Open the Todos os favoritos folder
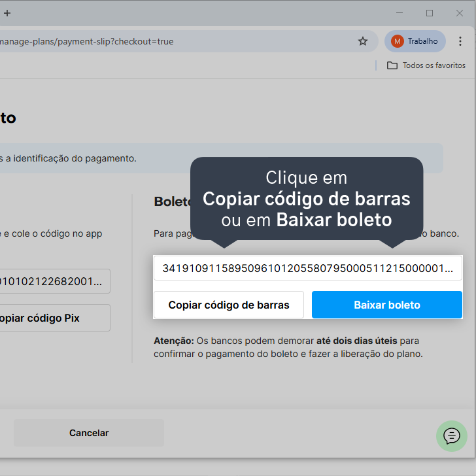 pos(426,65)
